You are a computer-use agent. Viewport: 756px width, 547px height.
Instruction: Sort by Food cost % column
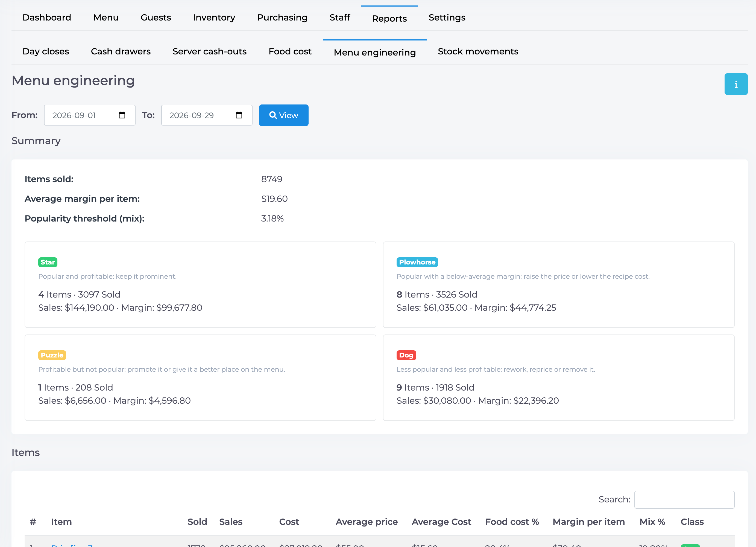pos(512,522)
